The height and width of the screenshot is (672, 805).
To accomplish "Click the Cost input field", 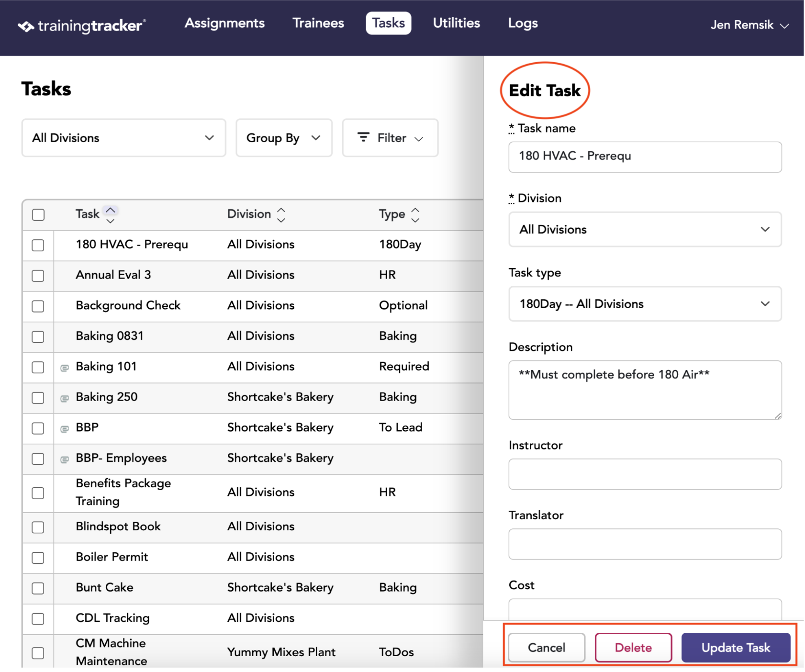I will coord(645,610).
